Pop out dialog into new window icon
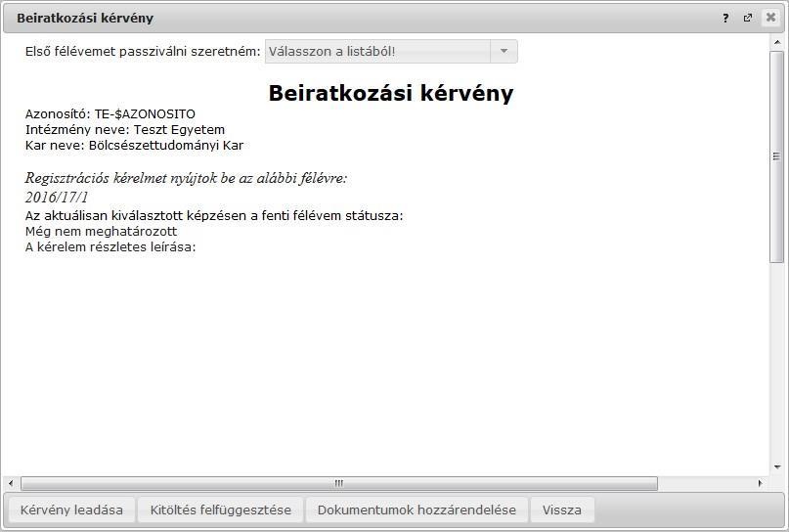789x532 pixels. pos(748,19)
